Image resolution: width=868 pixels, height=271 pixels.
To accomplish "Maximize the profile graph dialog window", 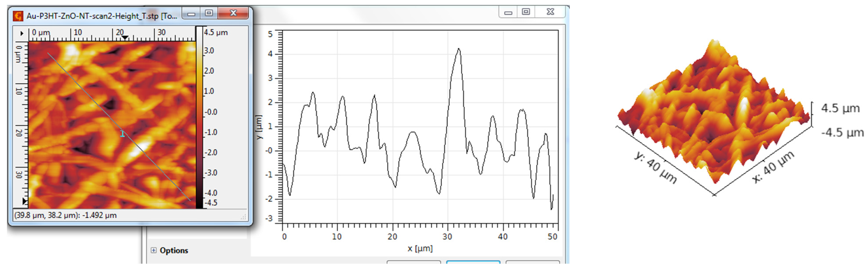I will 526,12.
